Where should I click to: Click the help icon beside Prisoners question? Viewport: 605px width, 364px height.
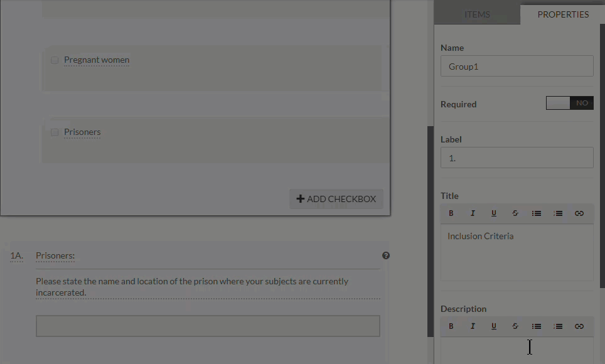(386, 255)
